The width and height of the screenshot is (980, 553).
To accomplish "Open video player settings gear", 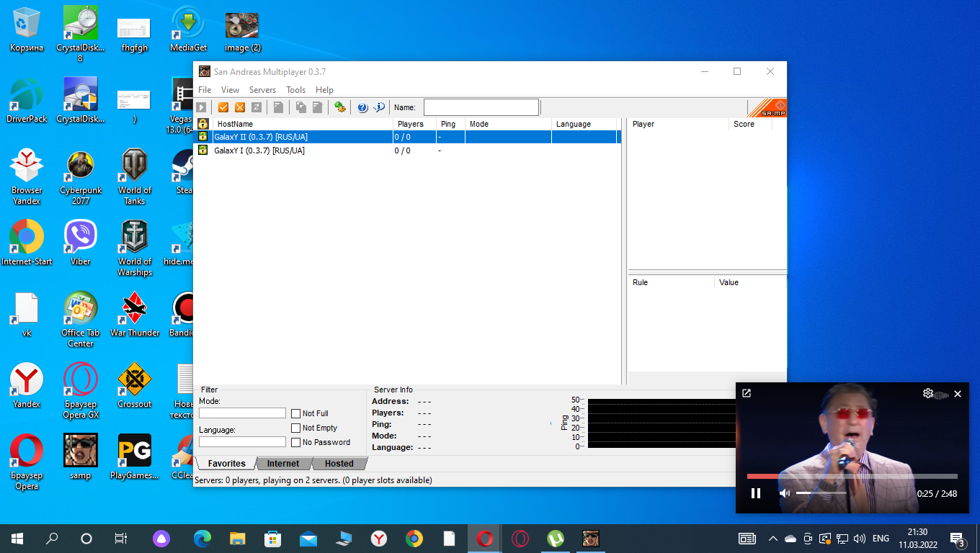I will [928, 393].
